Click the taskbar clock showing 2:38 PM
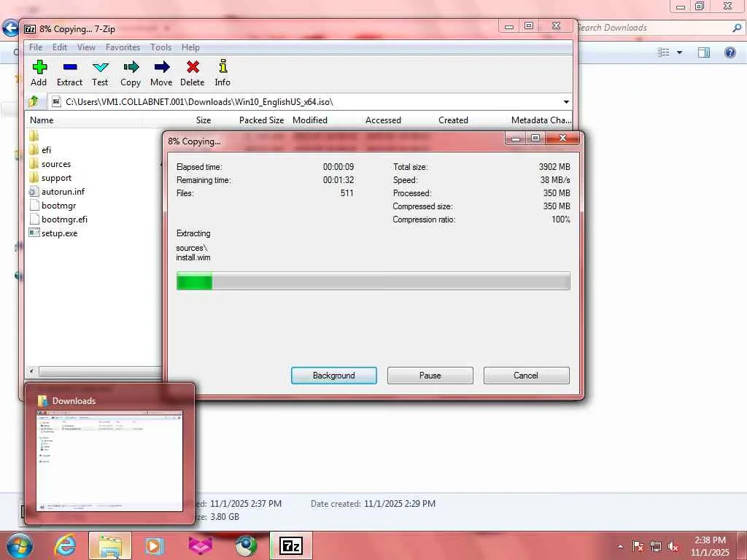747x560 pixels. pos(710,546)
